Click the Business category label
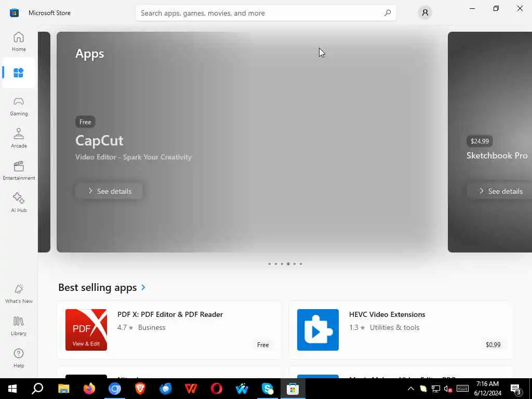Screen dimensions: 532x399 pos(152,327)
